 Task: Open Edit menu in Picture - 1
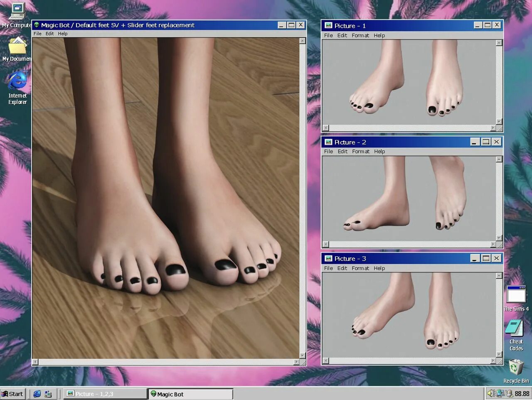click(342, 35)
